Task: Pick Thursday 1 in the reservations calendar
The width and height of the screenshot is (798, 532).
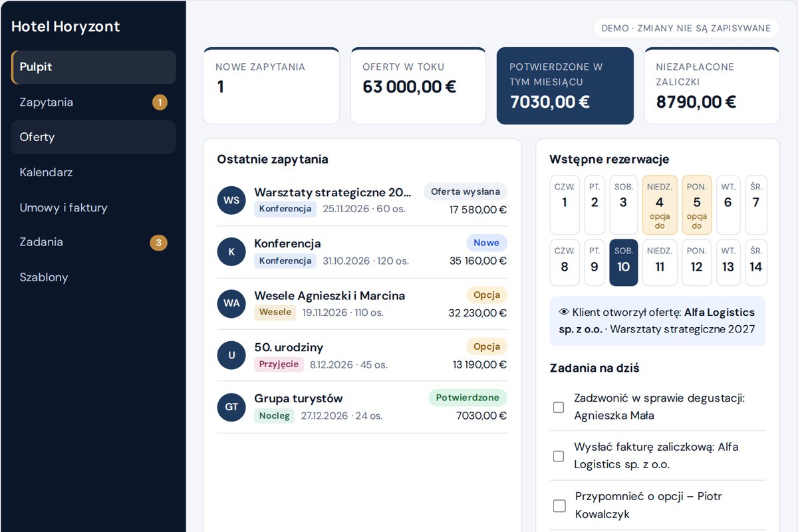Action: (x=565, y=205)
